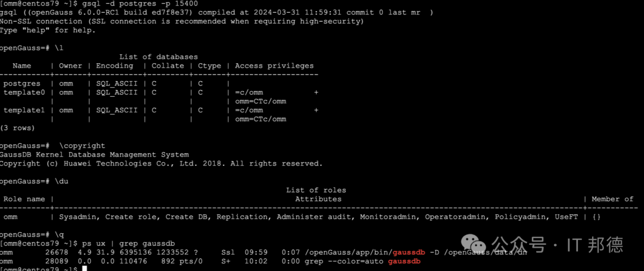644x271 pixels.
Task: Click the '\l' command text
Action: click(58, 48)
